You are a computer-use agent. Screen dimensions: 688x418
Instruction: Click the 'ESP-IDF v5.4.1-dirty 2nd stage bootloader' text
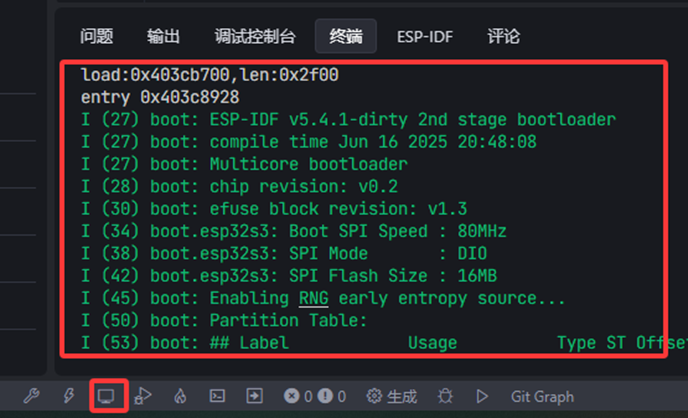click(413, 120)
